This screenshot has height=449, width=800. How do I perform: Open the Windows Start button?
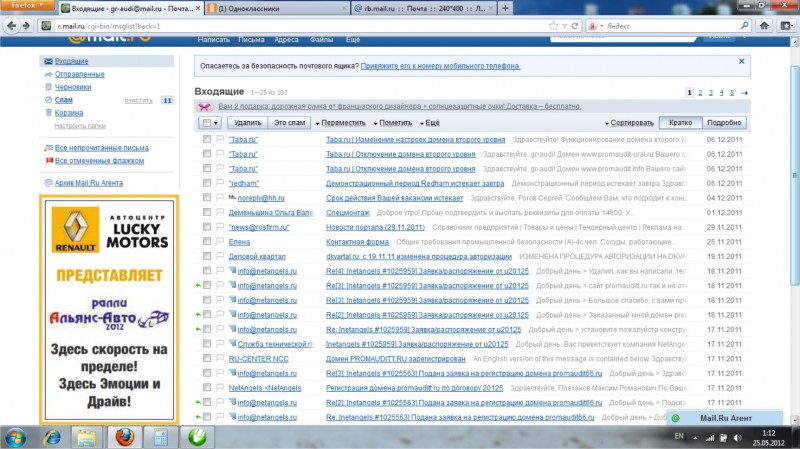tap(15, 438)
